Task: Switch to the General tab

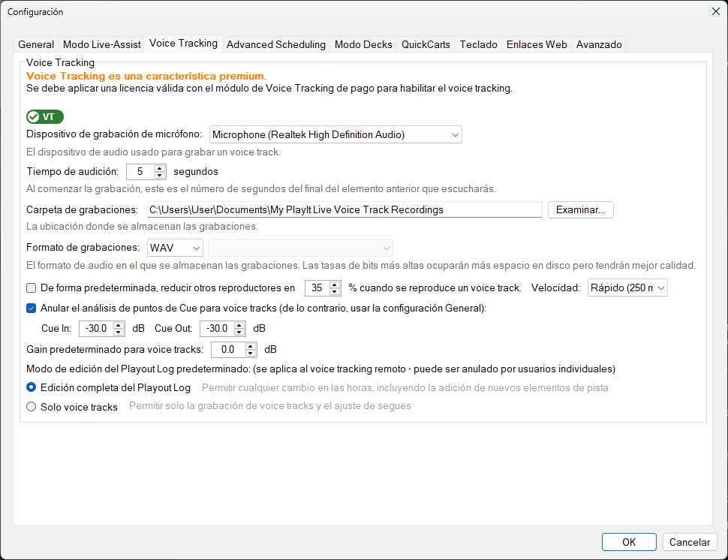Action: (x=36, y=44)
